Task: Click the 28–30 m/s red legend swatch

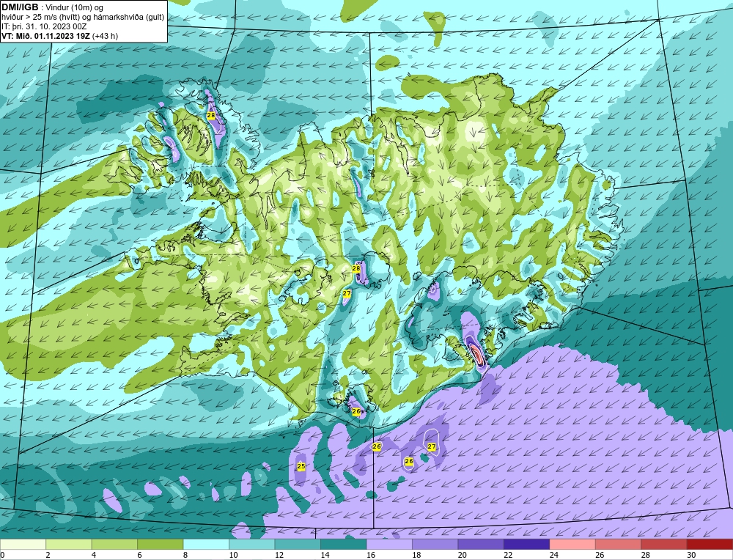Action: (x=664, y=544)
